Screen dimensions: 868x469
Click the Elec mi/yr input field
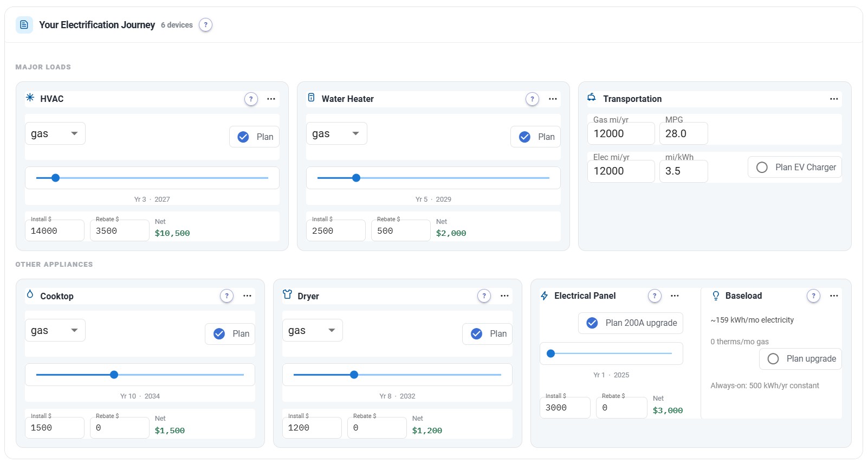click(621, 171)
